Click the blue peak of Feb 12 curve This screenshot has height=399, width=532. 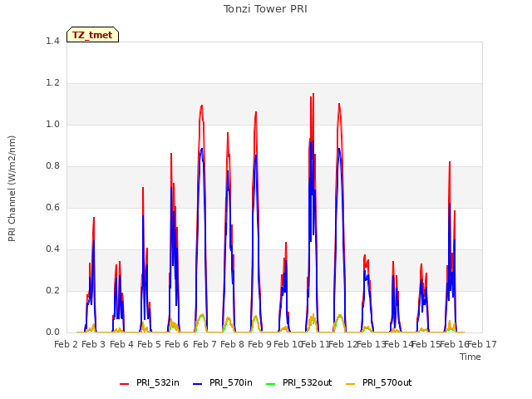339,149
